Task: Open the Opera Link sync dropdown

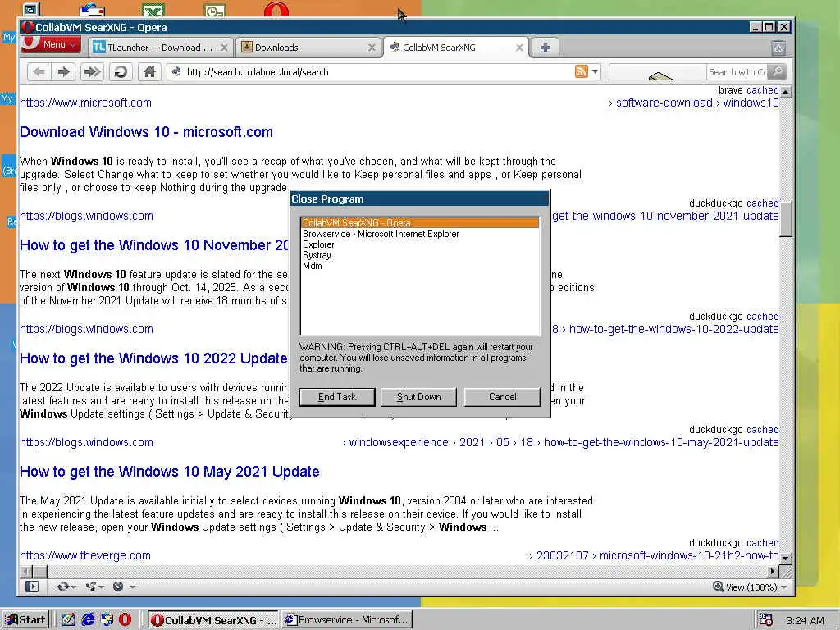Action: tap(66, 587)
